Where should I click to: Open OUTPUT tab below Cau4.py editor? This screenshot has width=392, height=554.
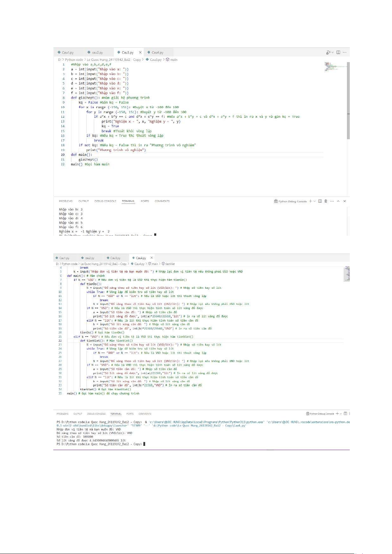(x=78, y=414)
